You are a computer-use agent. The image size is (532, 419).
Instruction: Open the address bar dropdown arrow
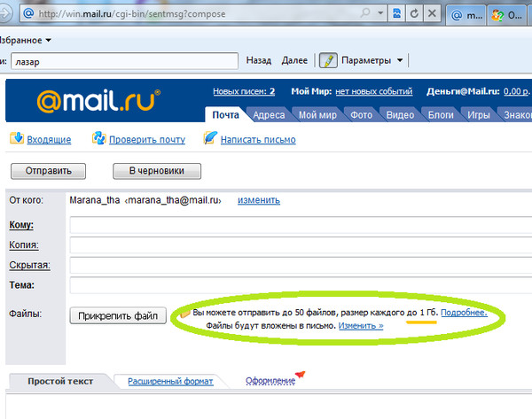click(380, 13)
